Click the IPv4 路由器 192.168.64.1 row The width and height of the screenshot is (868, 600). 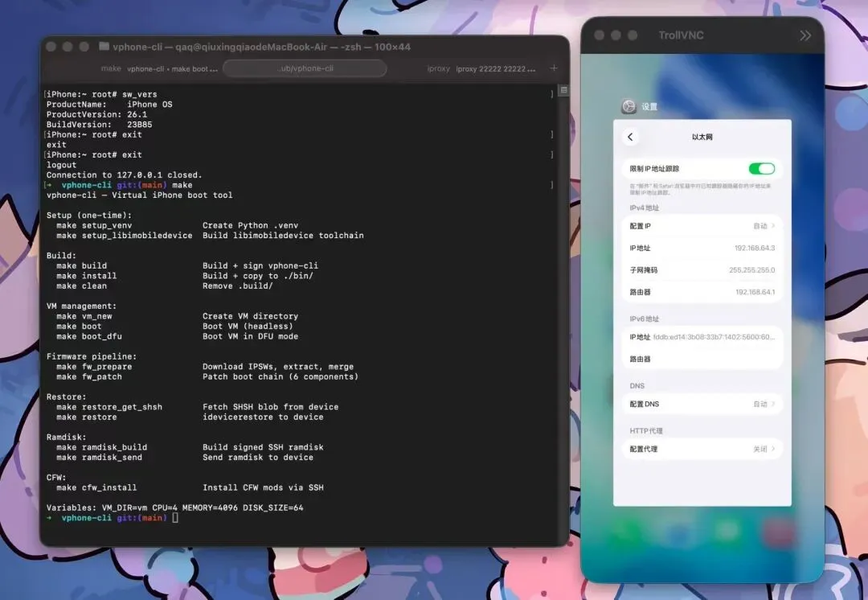pyautogui.click(x=702, y=292)
